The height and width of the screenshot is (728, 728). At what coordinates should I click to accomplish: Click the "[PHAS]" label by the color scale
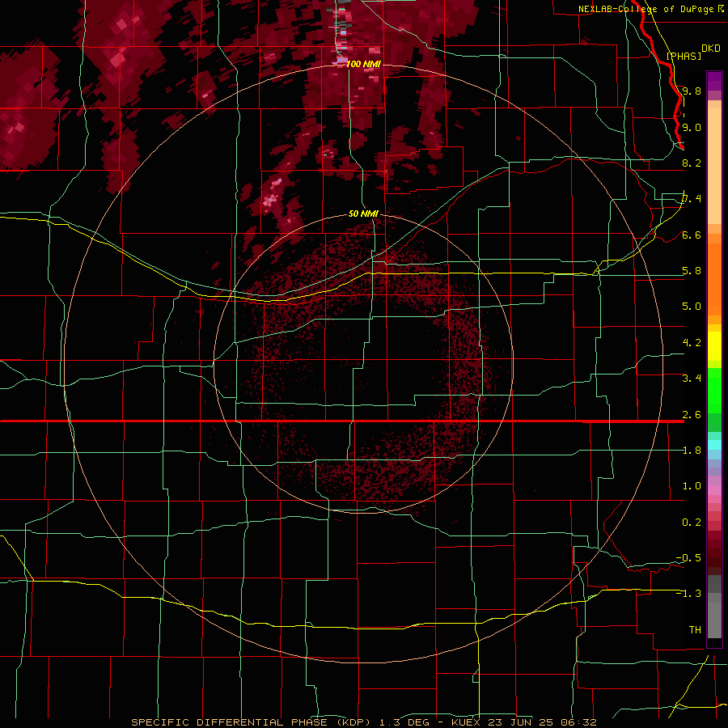coord(684,57)
